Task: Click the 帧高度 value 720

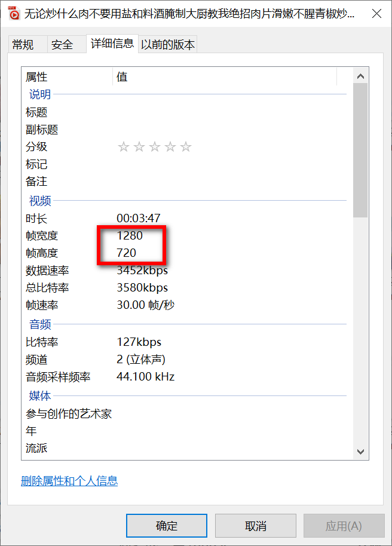Action: pyautogui.click(x=126, y=253)
